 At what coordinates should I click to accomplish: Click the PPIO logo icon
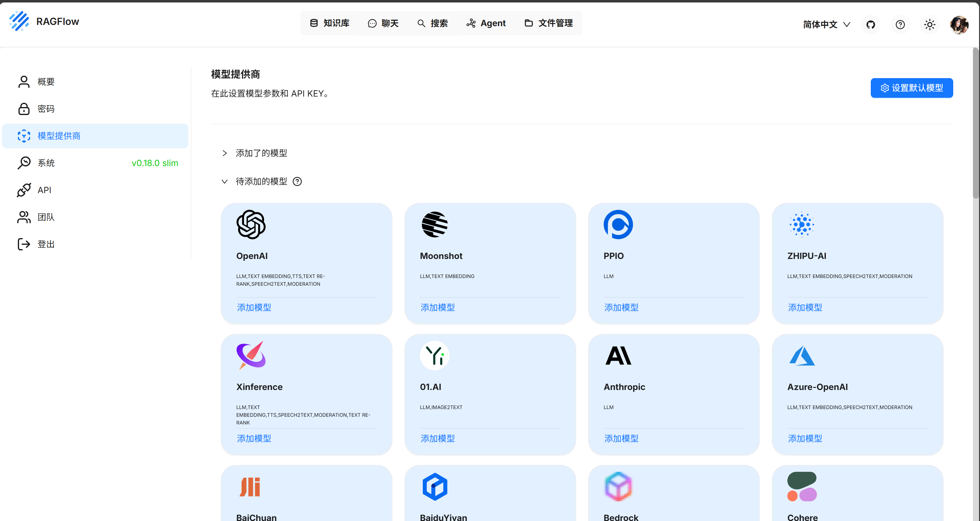pos(618,225)
